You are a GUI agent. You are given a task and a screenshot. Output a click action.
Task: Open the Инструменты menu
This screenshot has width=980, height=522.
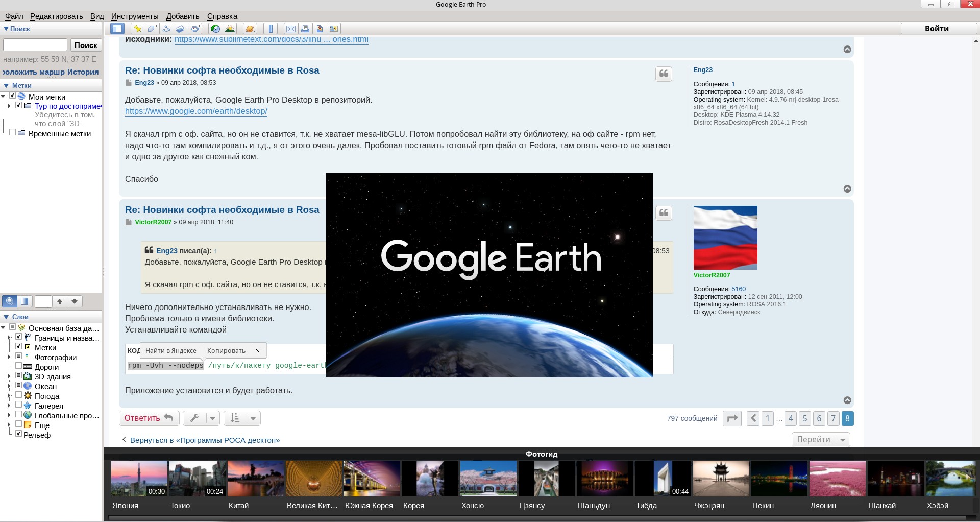tap(135, 16)
